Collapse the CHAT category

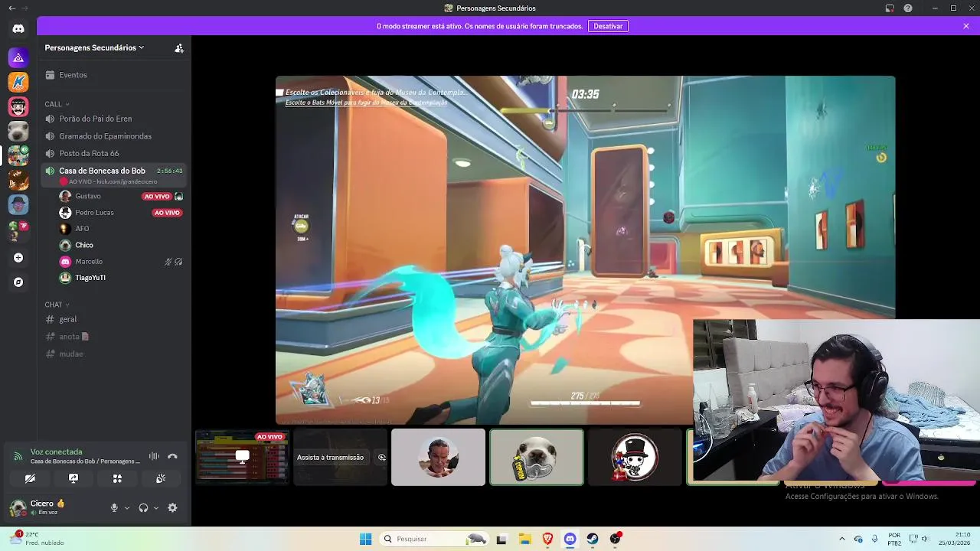pos(57,305)
